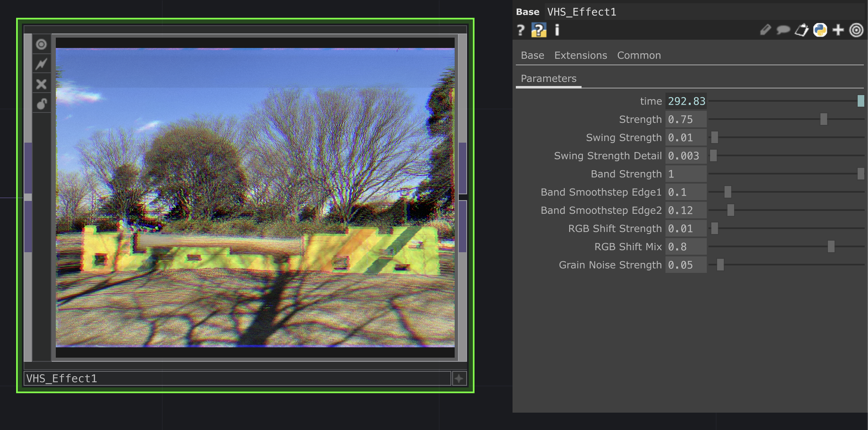Click the plus icon to add parameter

[x=838, y=30]
